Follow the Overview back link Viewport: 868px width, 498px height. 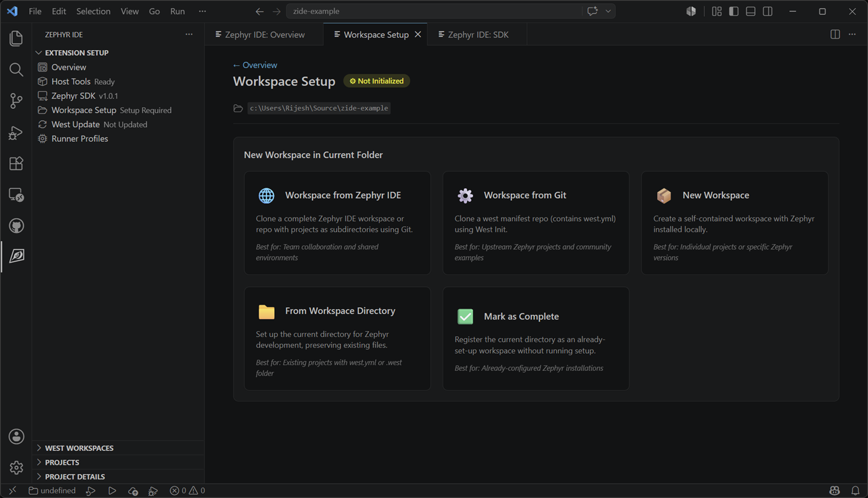[255, 65]
